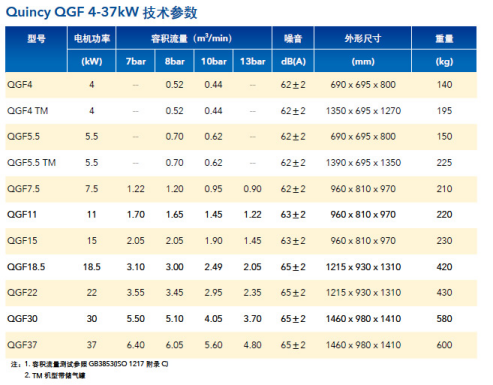Viewport: 493px width, 385px height.
Task: Select the QGF7.5 model row label
Action: tap(23, 189)
